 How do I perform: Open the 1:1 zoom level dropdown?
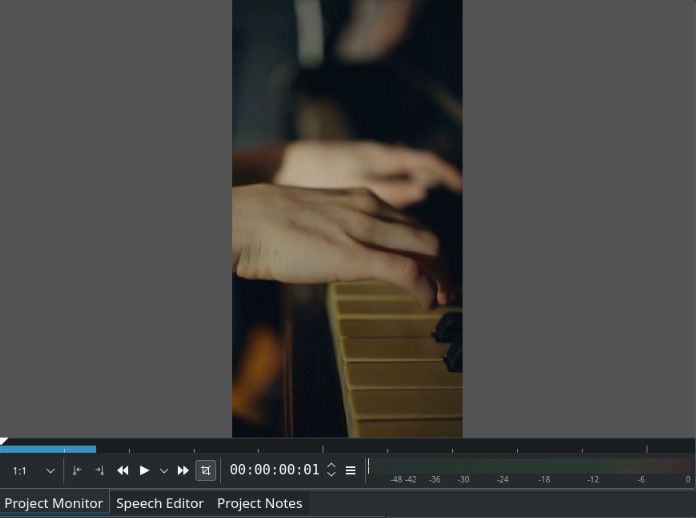point(33,471)
